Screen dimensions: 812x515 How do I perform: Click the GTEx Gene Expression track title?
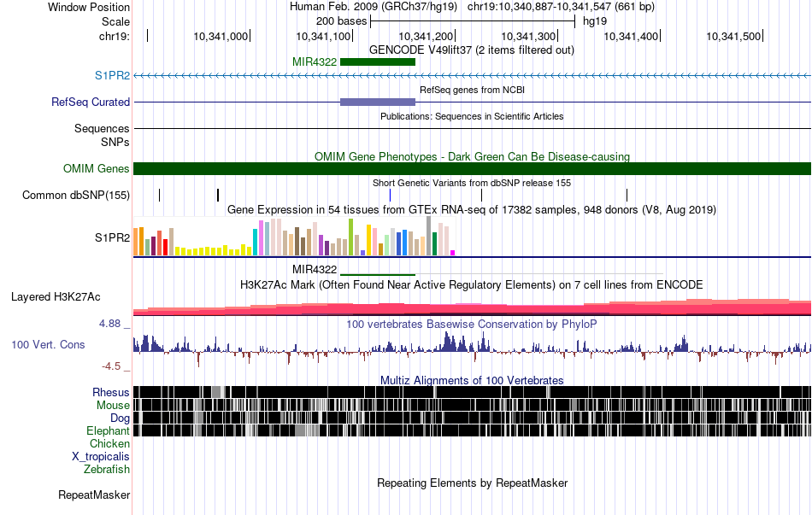pyautogui.click(x=472, y=209)
